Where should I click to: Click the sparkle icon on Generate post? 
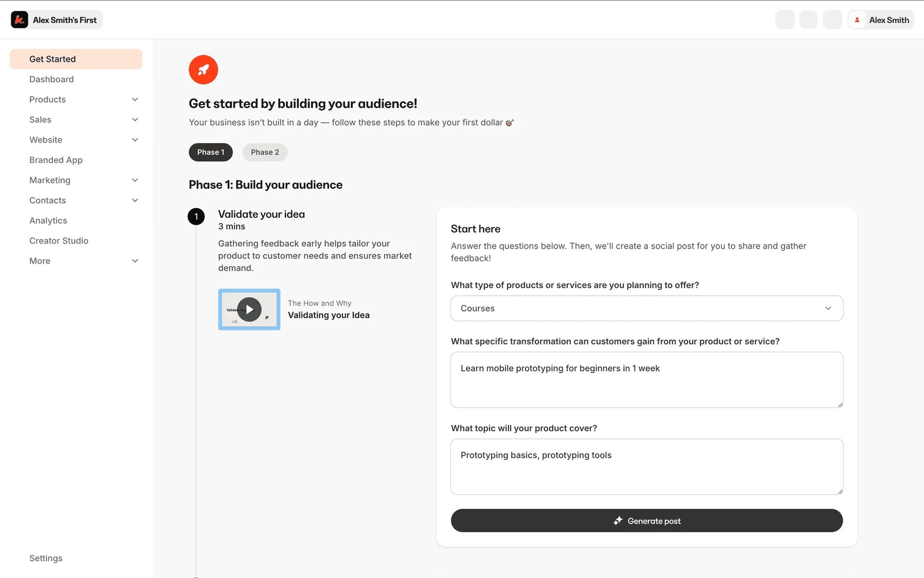click(618, 521)
